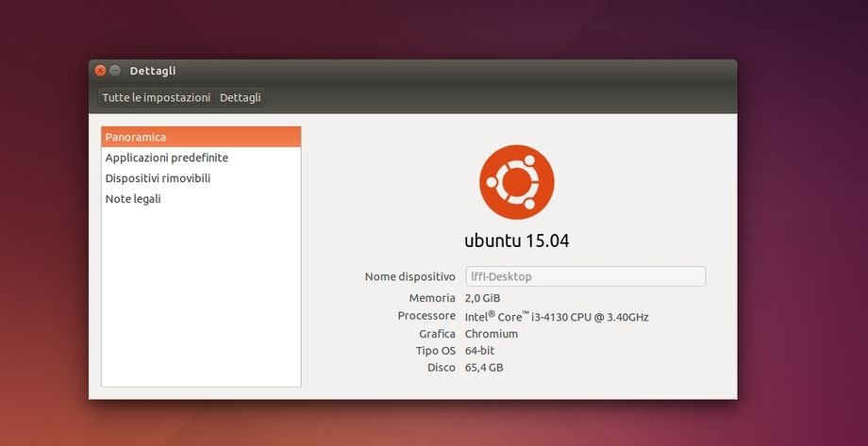Click the Intel Core i3-4130 processor text

pyautogui.click(x=557, y=317)
